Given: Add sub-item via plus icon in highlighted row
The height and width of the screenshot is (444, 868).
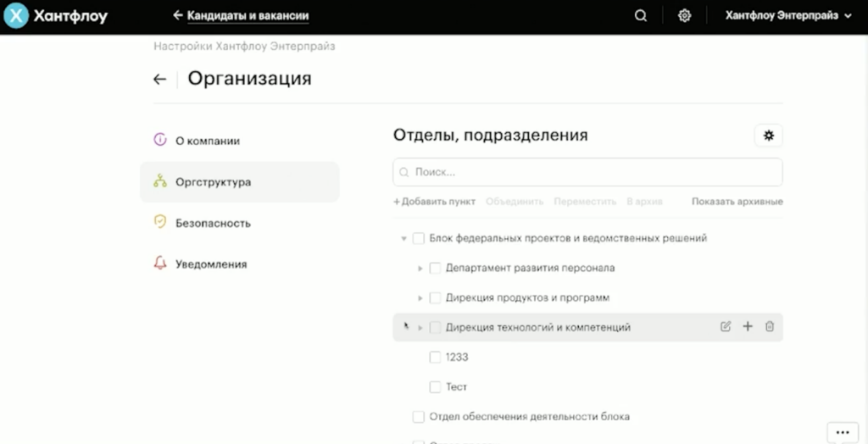Looking at the screenshot, I should [748, 326].
